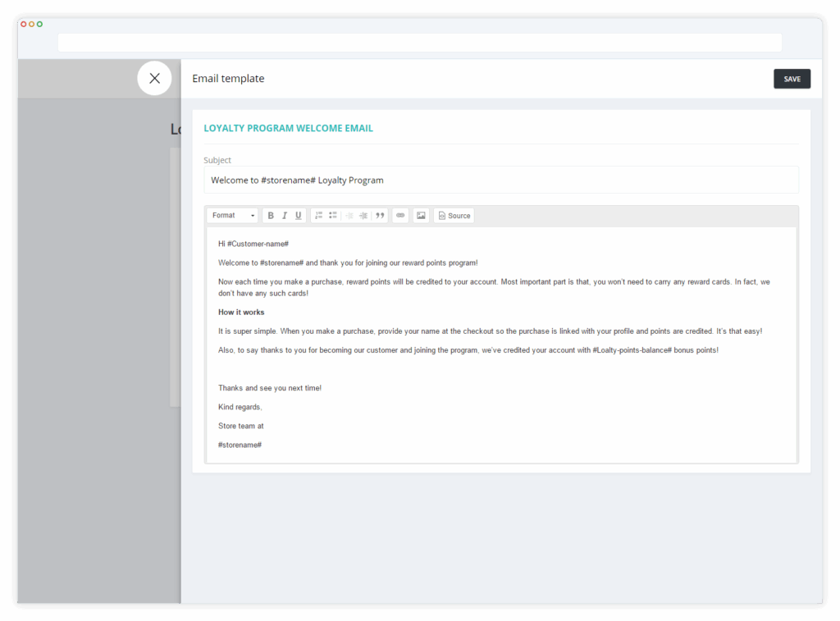Insert a numbered list
Image resolution: width=840 pixels, height=621 pixels.
click(319, 216)
